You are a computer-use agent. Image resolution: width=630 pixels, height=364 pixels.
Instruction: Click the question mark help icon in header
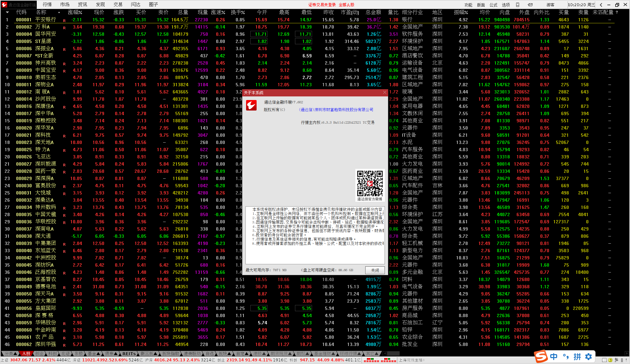tap(617, 12)
